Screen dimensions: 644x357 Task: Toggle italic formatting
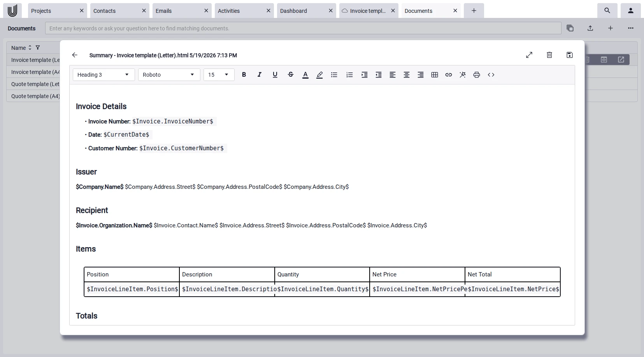(260, 75)
